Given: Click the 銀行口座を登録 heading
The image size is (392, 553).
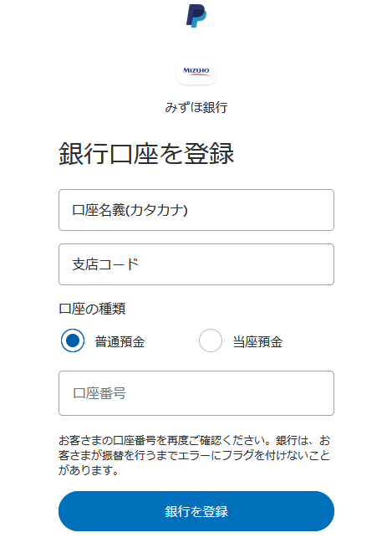Looking at the screenshot, I should 146,154.
